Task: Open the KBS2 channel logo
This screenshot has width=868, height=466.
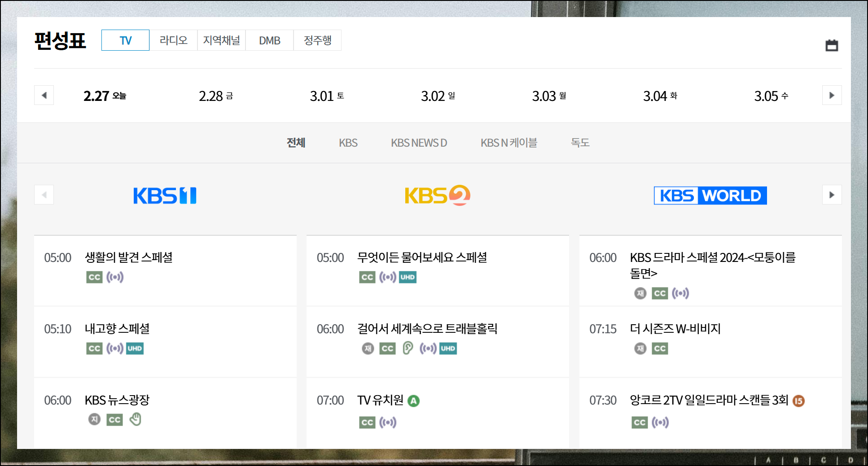Action: pos(438,196)
